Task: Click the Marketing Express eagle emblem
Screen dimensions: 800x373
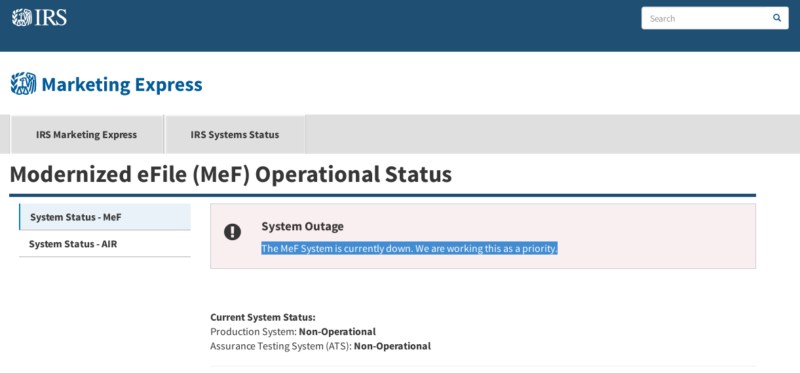Action: (x=23, y=84)
